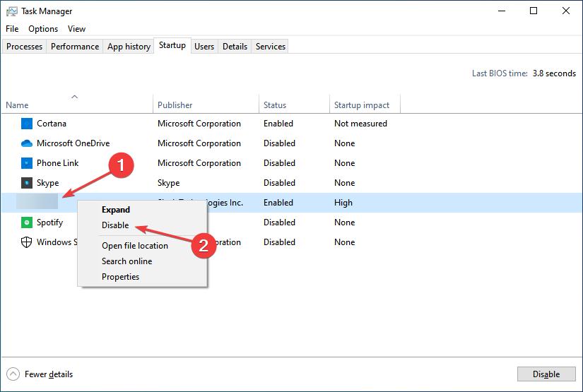Click the green Spotify icon
The height and width of the screenshot is (392, 583).
[27, 222]
